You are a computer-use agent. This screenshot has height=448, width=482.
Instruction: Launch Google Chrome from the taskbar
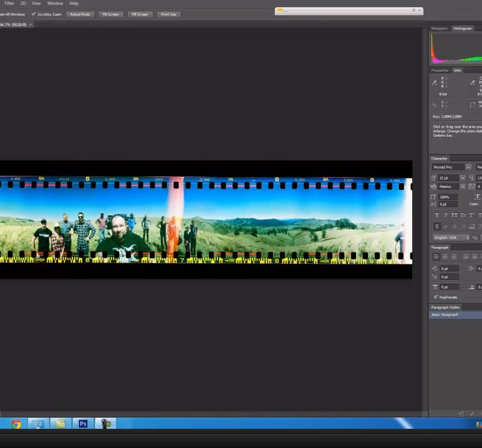click(16, 424)
